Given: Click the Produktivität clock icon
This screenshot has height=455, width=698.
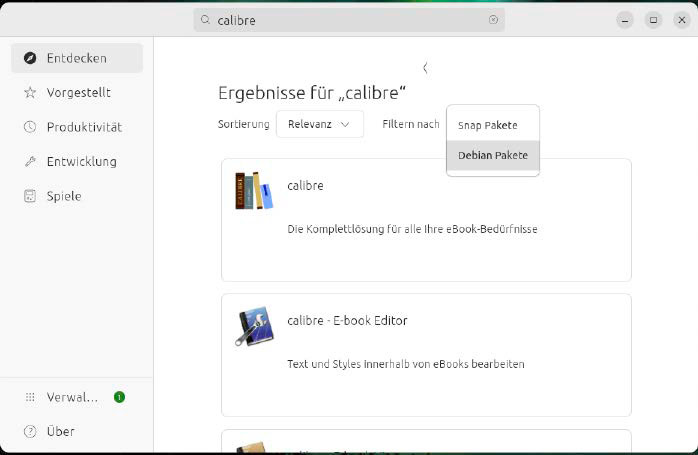Looking at the screenshot, I should [x=30, y=127].
